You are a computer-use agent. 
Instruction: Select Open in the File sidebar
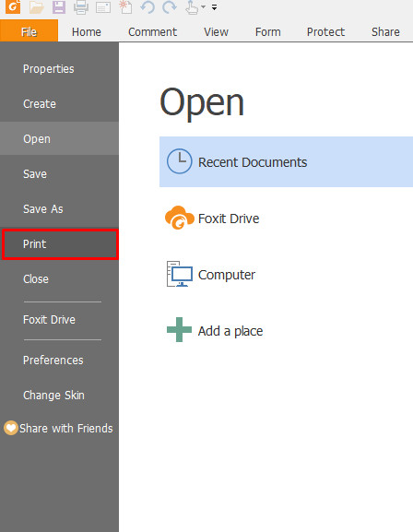[x=59, y=139]
